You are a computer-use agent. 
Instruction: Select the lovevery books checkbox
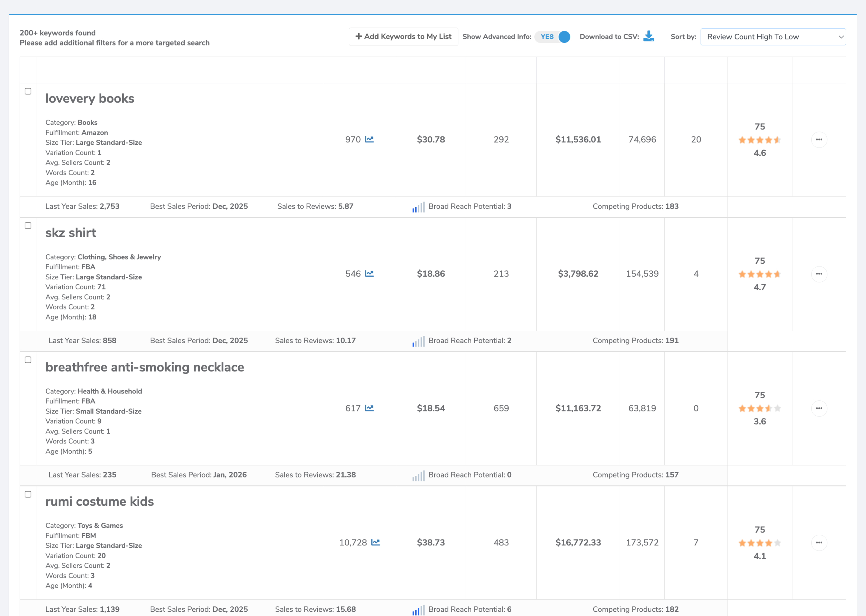click(28, 92)
